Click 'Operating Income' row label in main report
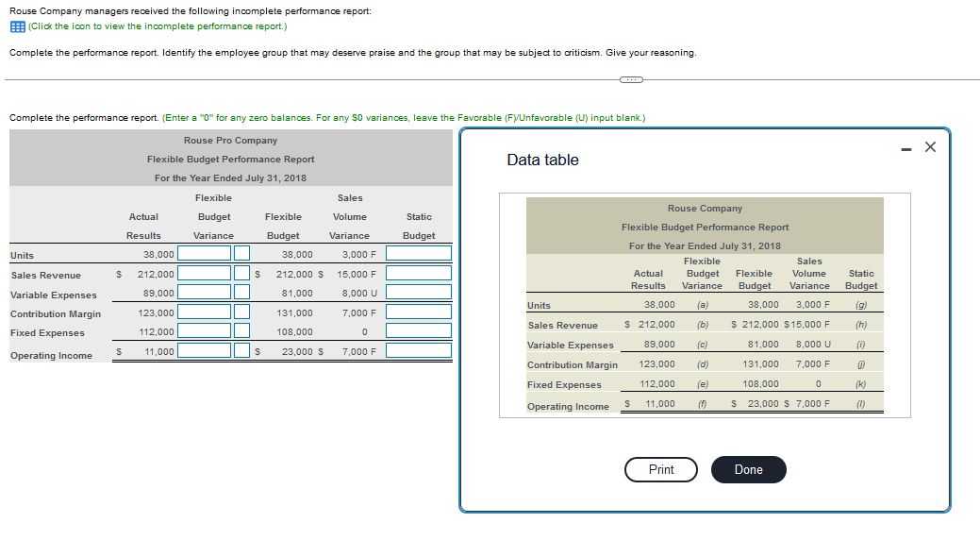 [x=51, y=355]
